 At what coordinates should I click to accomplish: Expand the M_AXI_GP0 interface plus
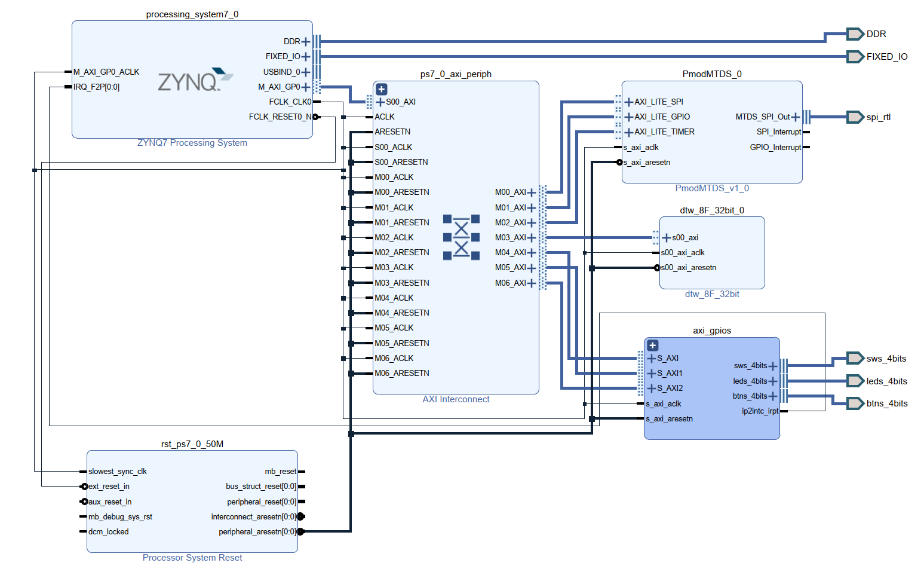click(x=306, y=87)
